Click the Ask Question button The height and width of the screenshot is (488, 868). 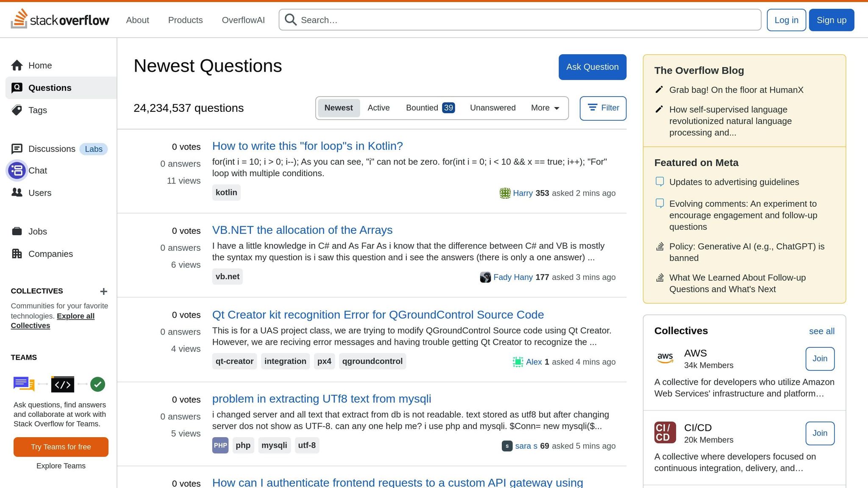pyautogui.click(x=592, y=67)
